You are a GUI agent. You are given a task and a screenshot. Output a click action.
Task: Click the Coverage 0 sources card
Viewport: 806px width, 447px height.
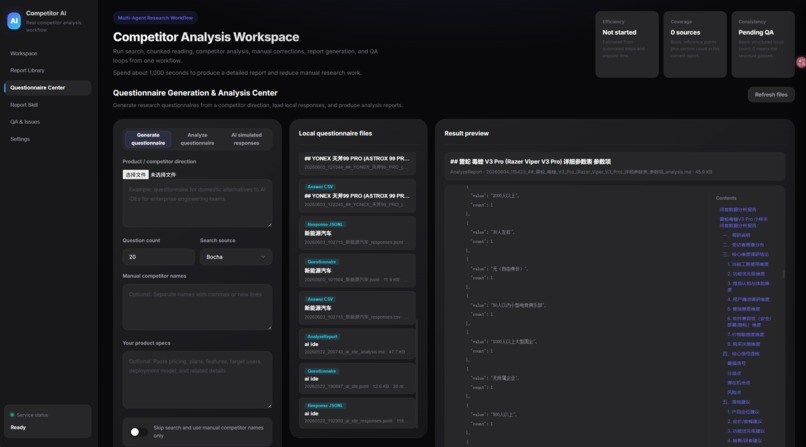pyautogui.click(x=695, y=44)
